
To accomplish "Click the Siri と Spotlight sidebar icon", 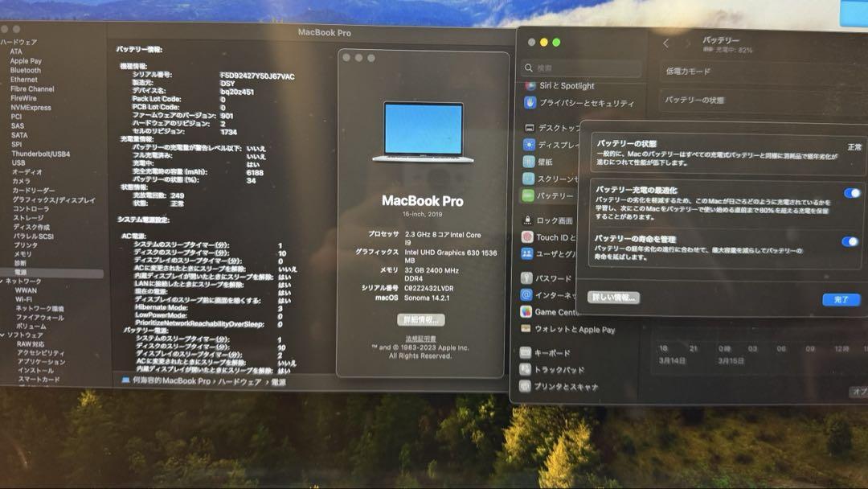I will coord(530,86).
